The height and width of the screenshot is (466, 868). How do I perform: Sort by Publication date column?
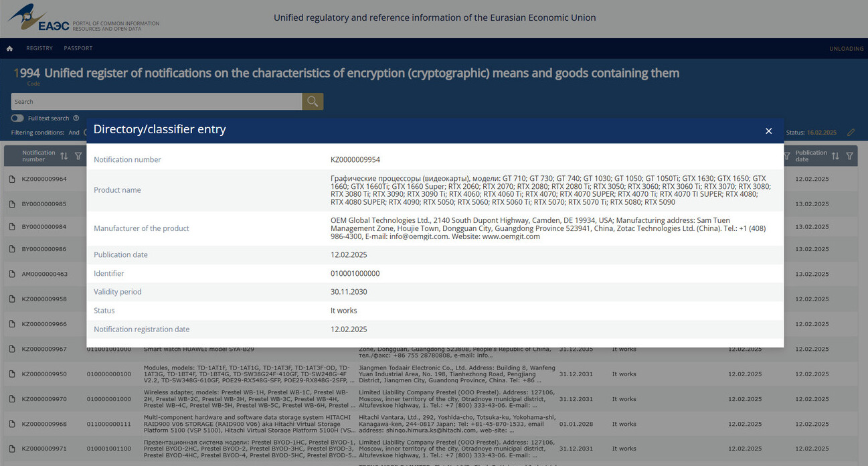835,156
